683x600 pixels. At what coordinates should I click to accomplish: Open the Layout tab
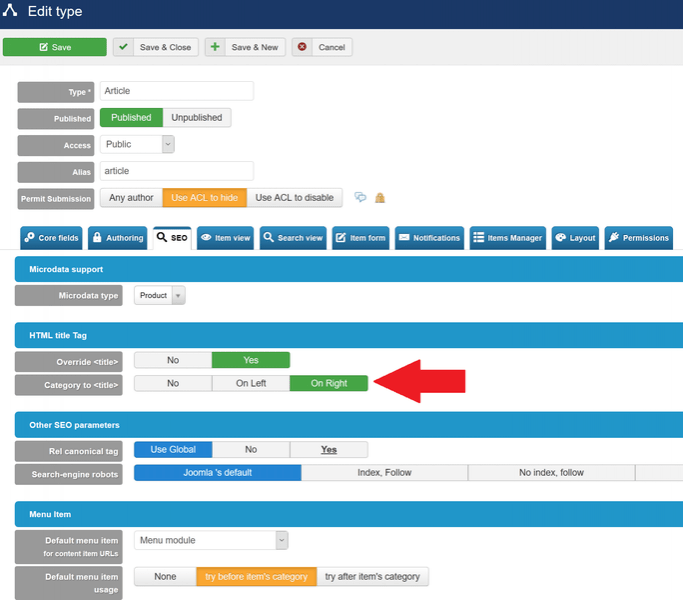click(x=575, y=238)
